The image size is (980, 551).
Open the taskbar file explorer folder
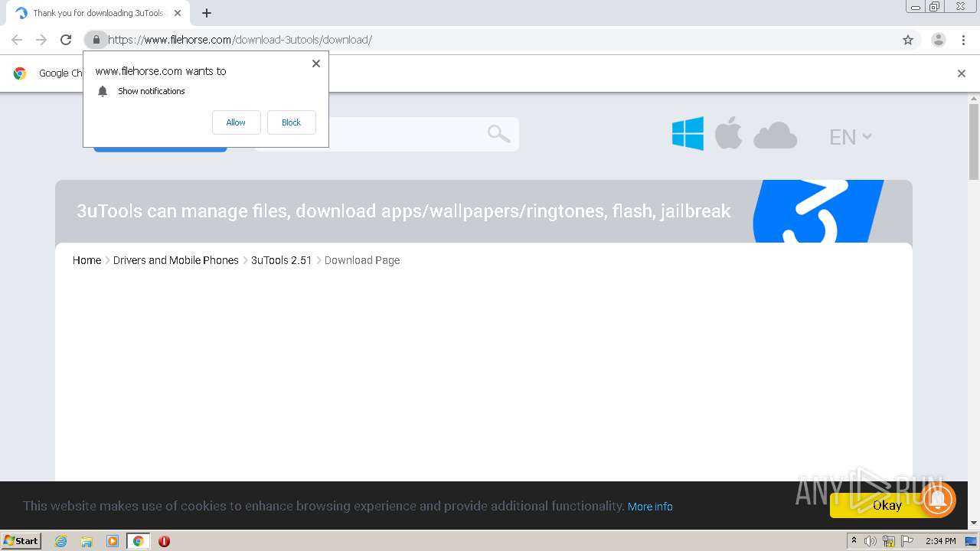(87, 541)
